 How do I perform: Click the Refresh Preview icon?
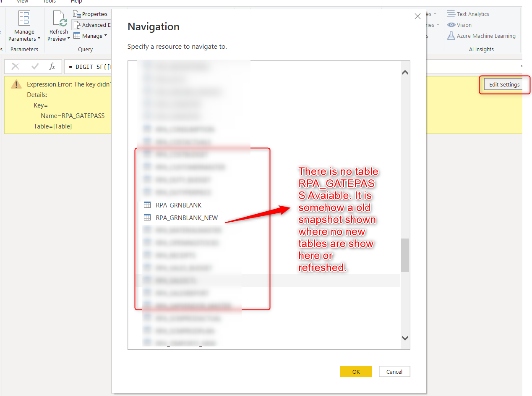(x=59, y=19)
